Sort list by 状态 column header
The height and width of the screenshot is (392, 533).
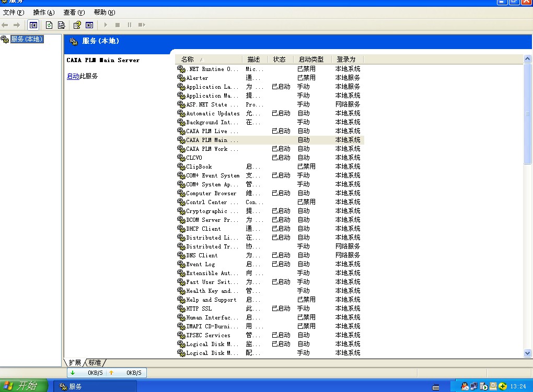point(280,60)
